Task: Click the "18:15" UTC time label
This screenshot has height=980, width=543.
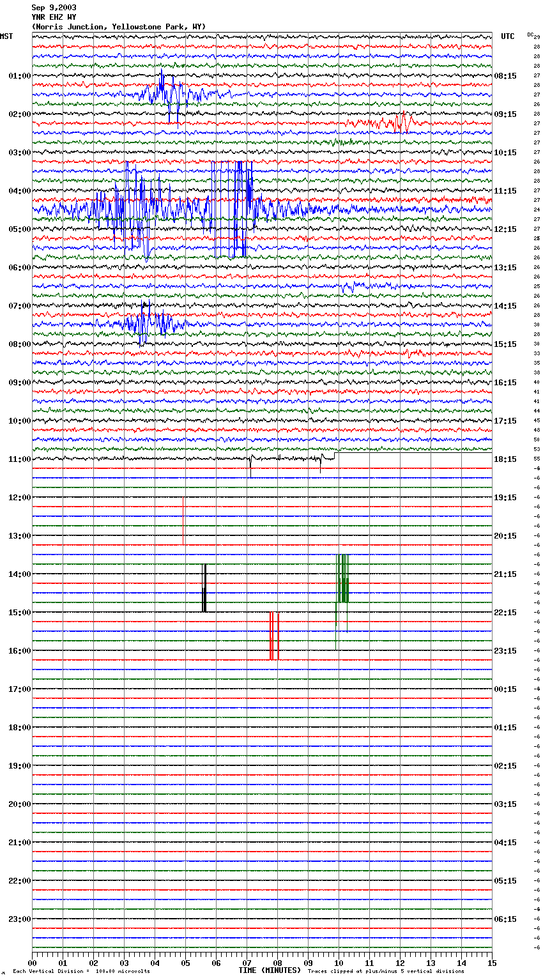Action: (x=505, y=459)
